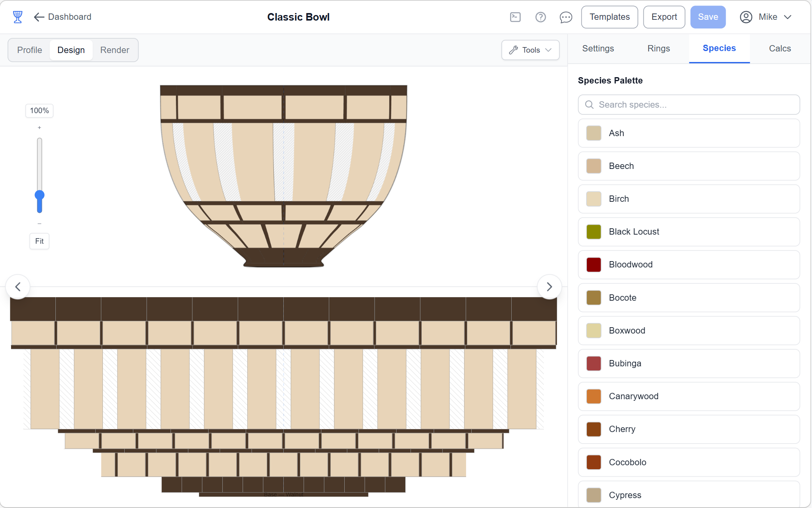Click the wrench icon on the Tools button

(513, 50)
